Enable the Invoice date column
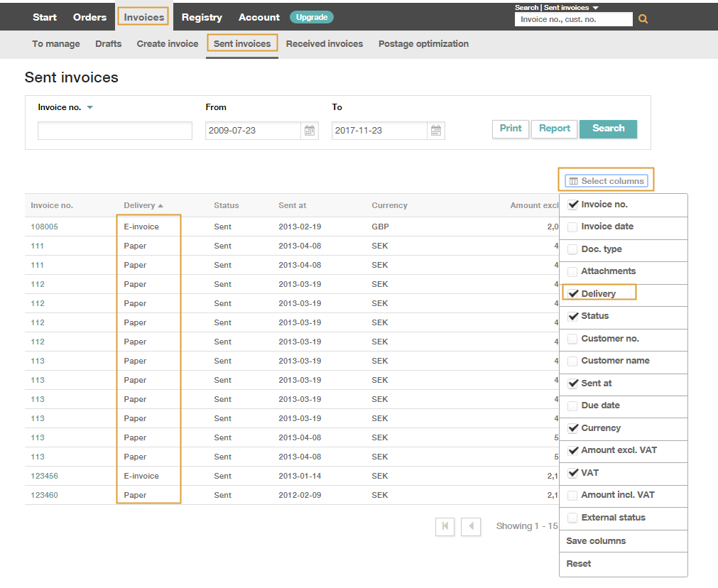718x588 pixels. click(x=572, y=227)
